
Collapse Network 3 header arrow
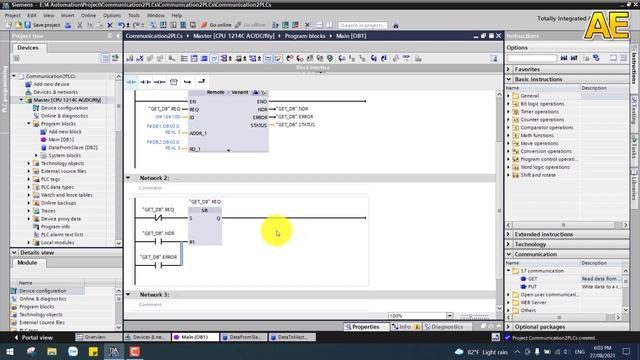click(x=128, y=294)
